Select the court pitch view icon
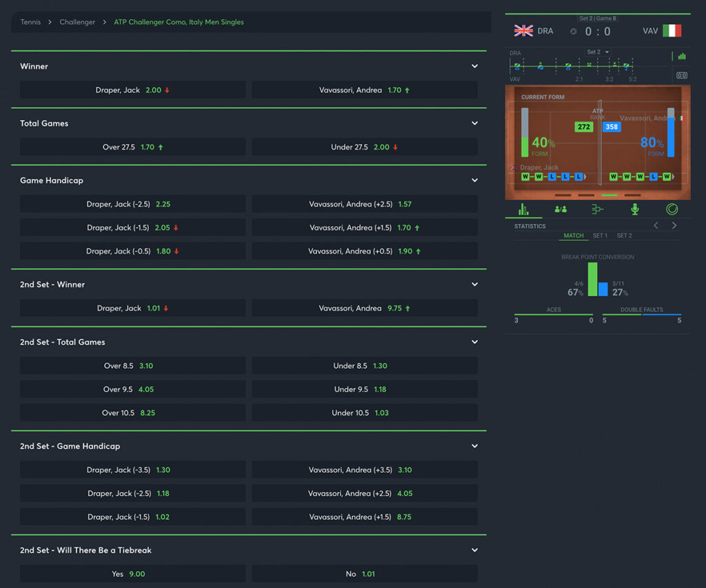This screenshot has height=588, width=706. (682, 75)
